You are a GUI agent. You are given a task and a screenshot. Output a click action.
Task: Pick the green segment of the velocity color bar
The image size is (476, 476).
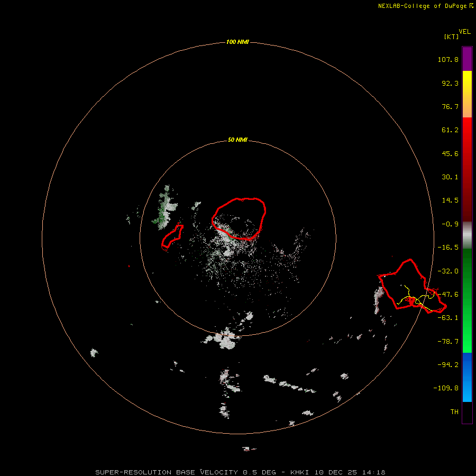click(467, 300)
